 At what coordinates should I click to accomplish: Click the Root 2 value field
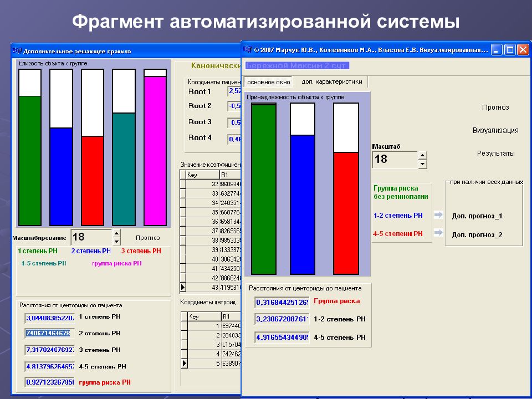234,106
